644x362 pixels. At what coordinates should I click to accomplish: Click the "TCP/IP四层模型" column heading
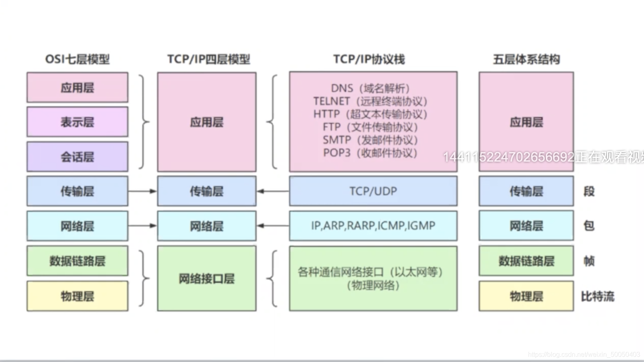coord(208,59)
